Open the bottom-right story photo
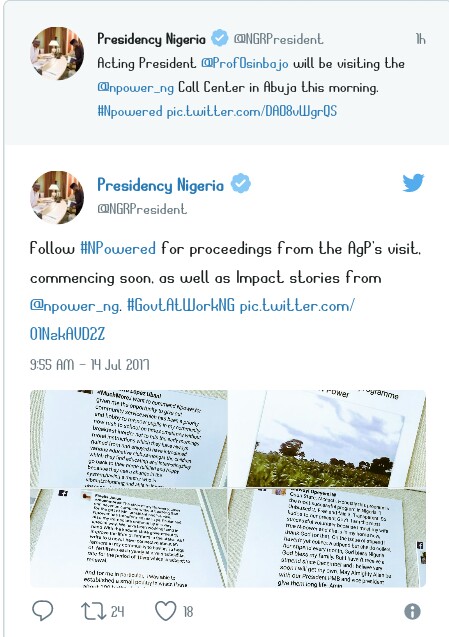449x637 pixels. point(327,538)
